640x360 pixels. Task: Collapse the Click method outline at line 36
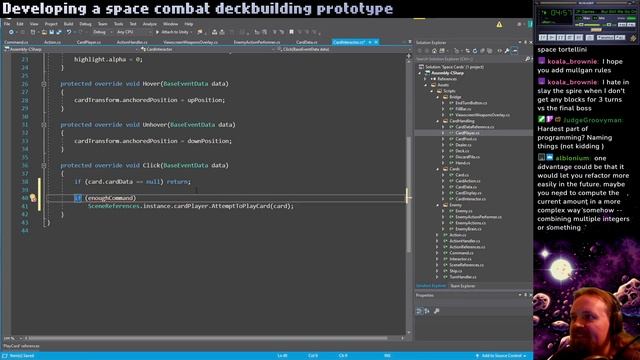point(44,166)
